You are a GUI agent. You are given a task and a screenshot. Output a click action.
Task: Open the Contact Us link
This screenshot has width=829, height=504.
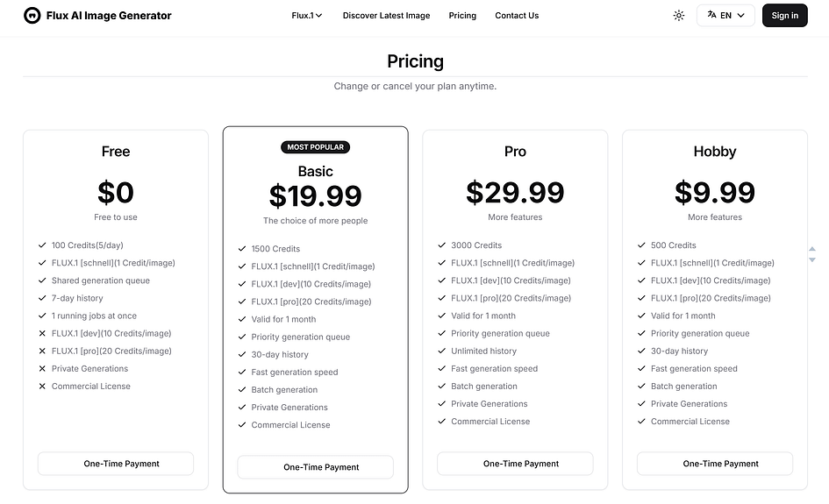pos(517,15)
